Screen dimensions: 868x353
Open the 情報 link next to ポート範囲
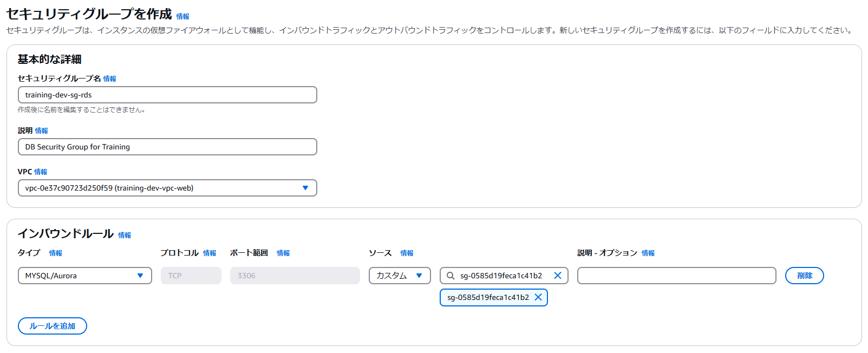pos(283,253)
